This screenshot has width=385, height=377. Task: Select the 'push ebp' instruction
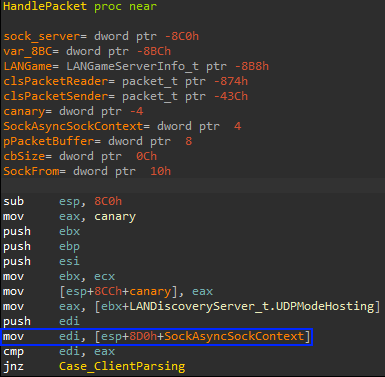42,246
